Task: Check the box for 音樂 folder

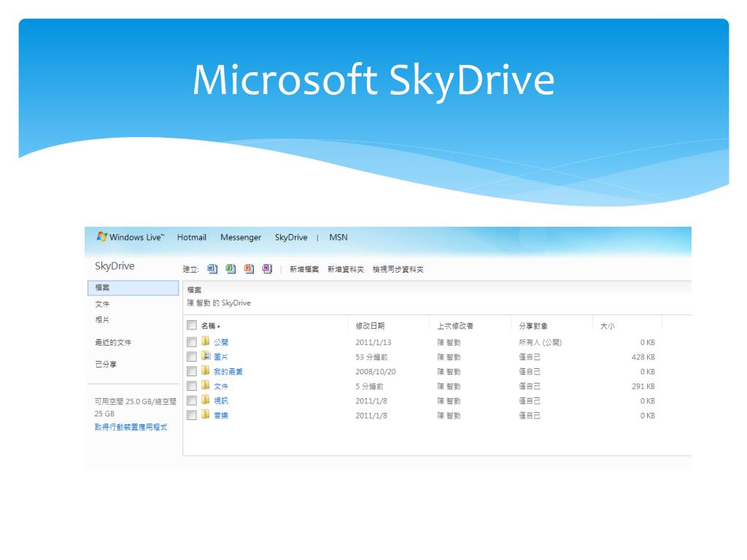Action: 192,415
